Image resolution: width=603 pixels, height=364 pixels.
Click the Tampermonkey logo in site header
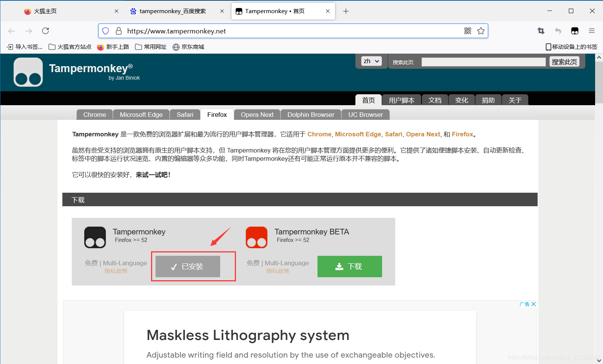tap(28, 72)
